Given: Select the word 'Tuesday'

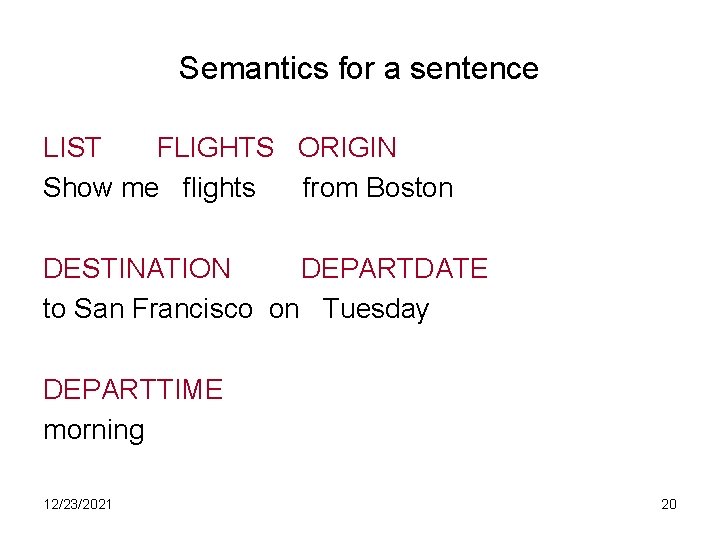Looking at the screenshot, I should (x=375, y=310).
